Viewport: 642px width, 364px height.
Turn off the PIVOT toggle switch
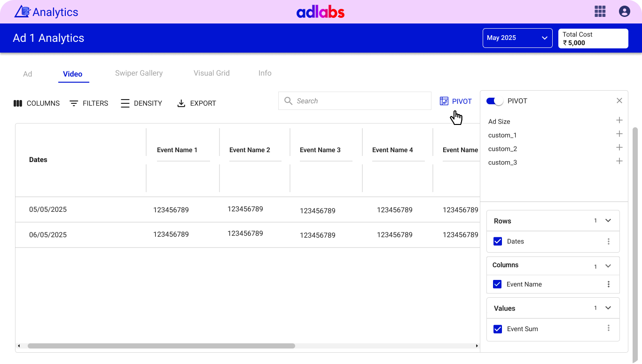click(x=494, y=101)
